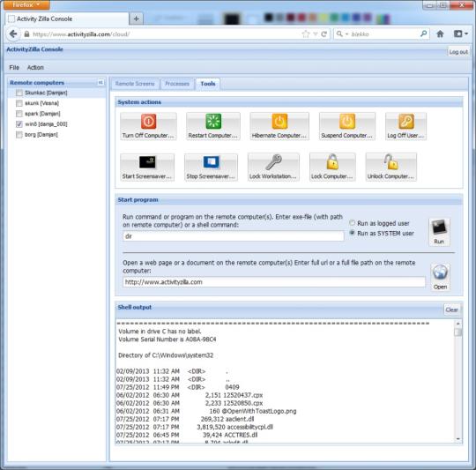Toggle skunk [Vesna] checkbox
This screenshot has height=470, width=476.
(19, 103)
